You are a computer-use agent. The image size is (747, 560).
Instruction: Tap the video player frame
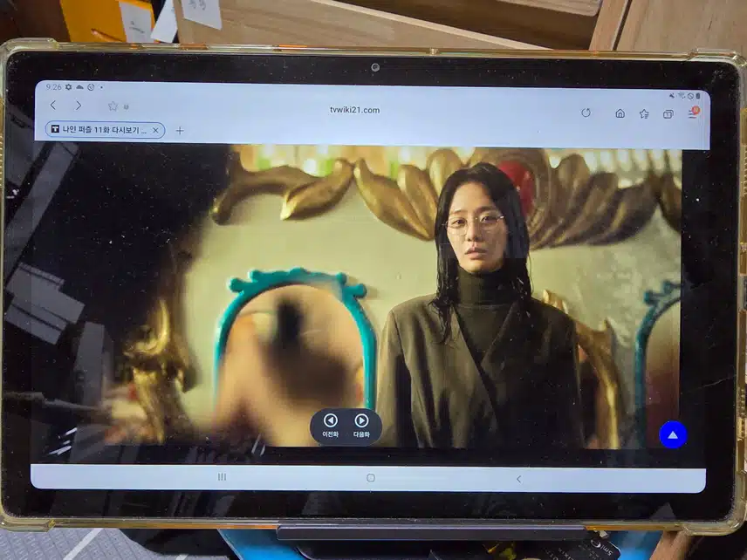[x=357, y=297]
